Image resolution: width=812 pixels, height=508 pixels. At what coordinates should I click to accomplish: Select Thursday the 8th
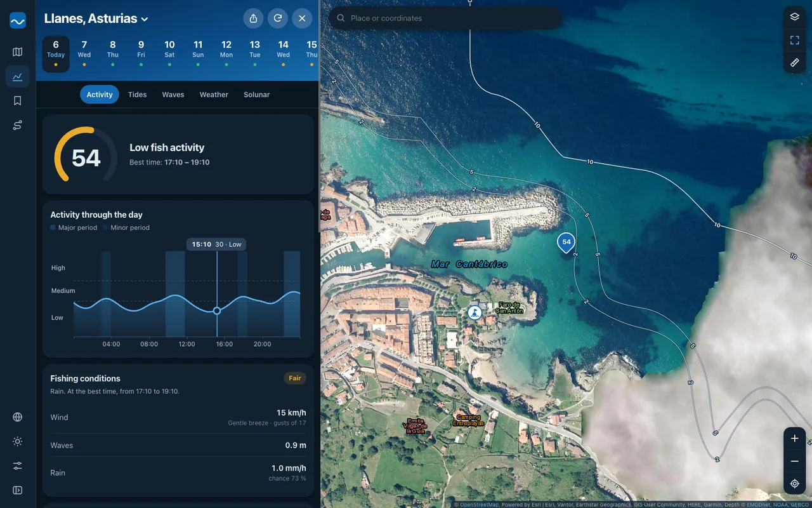(113, 54)
